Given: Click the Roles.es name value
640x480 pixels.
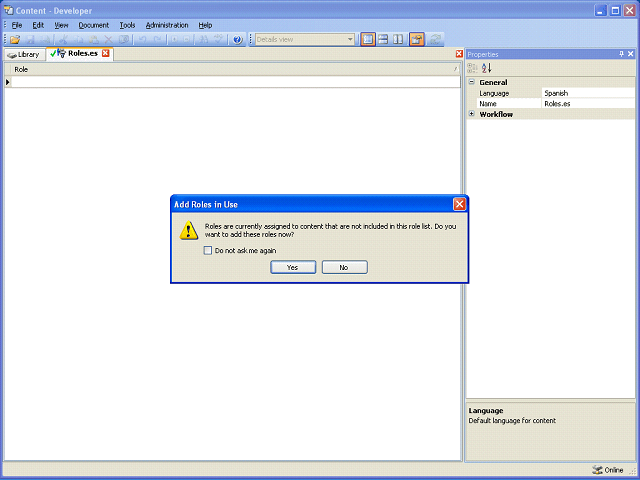Looking at the screenshot, I should 588,104.
